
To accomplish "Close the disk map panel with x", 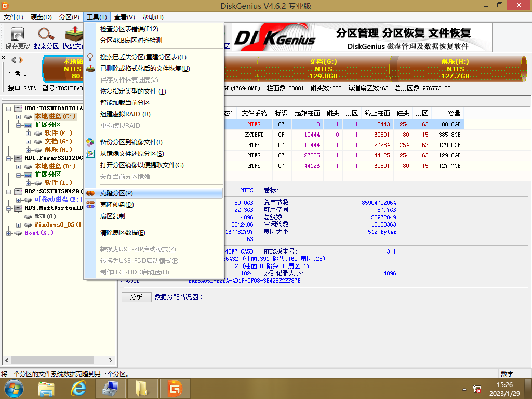I will point(4,57).
